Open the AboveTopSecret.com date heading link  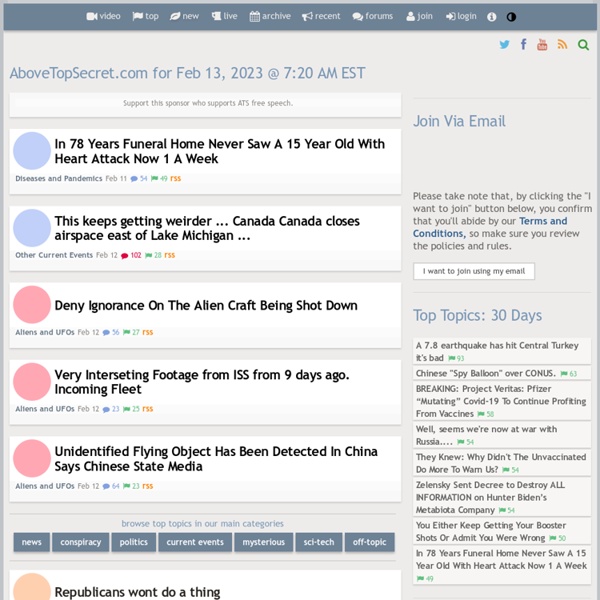pyautogui.click(x=187, y=73)
